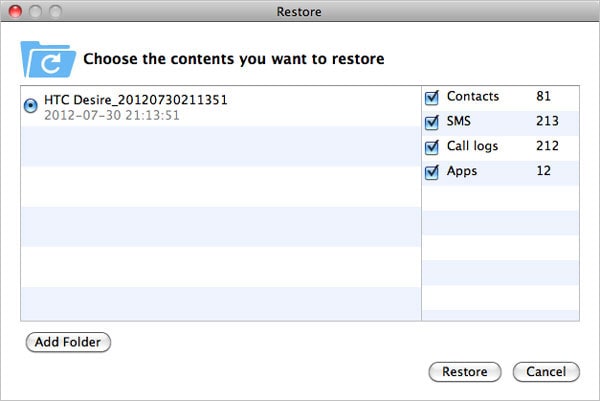600x401 pixels.
Task: Disable the Call logs checkbox
Action: 432,147
